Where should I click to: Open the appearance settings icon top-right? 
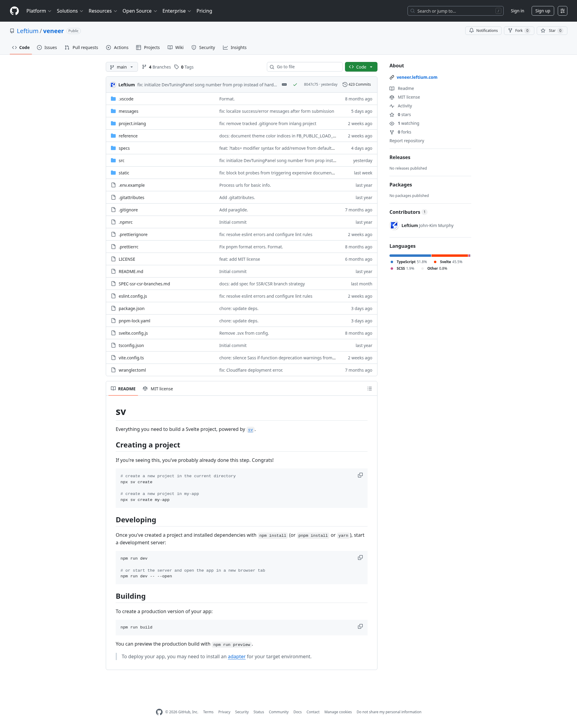coord(562,11)
